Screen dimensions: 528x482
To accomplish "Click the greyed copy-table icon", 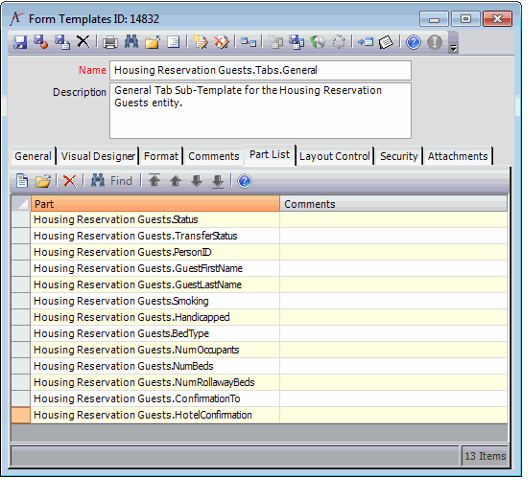I will coord(276,42).
